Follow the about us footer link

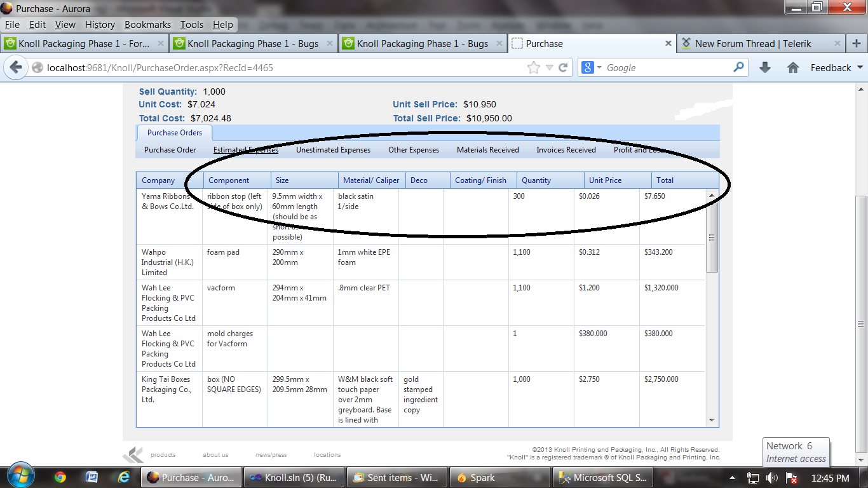[x=215, y=455]
